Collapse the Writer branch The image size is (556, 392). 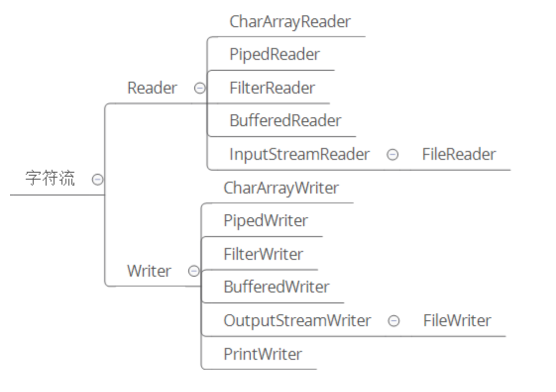click(x=194, y=271)
